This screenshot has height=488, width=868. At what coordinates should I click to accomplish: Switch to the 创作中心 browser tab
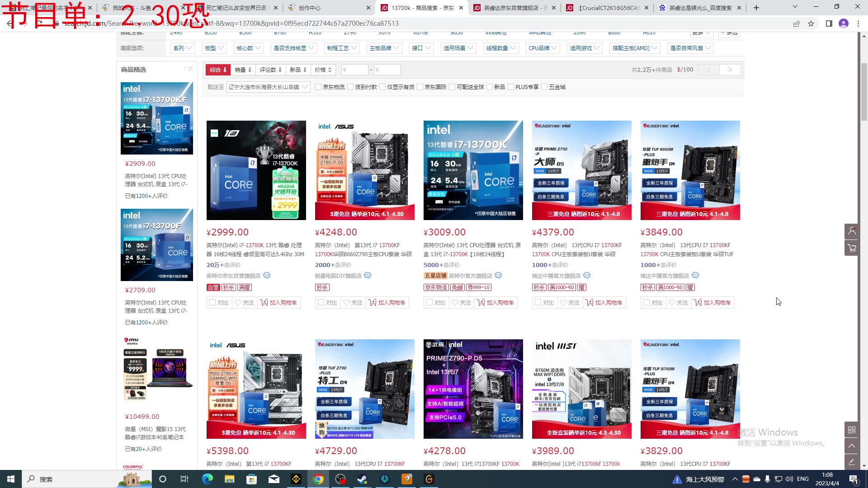click(329, 8)
